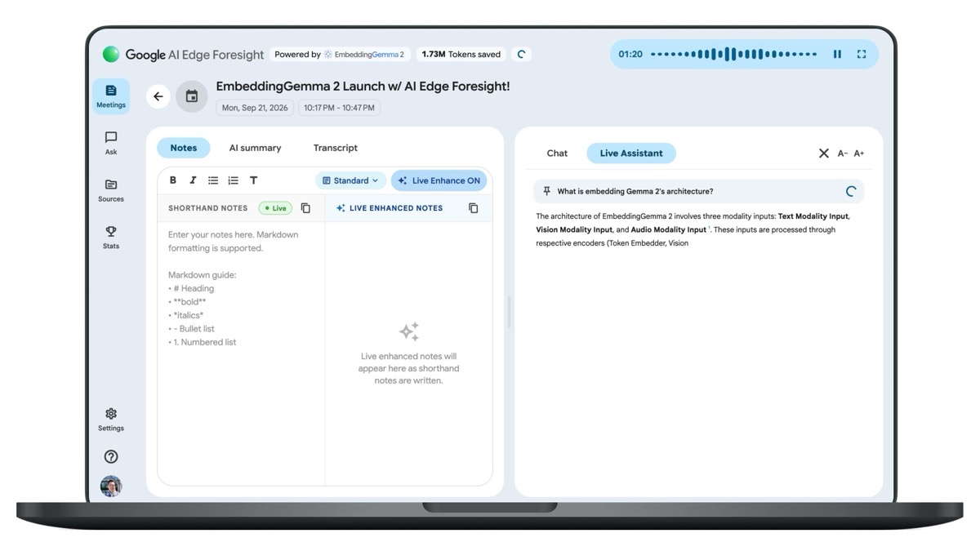Open the Standard style dropdown
The height and width of the screenshot is (551, 980).
350,180
